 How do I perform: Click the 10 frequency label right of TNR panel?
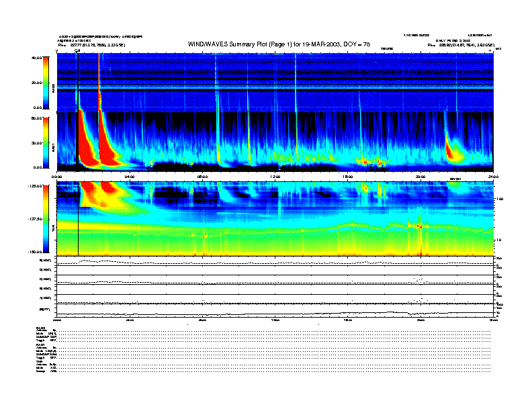(498, 240)
